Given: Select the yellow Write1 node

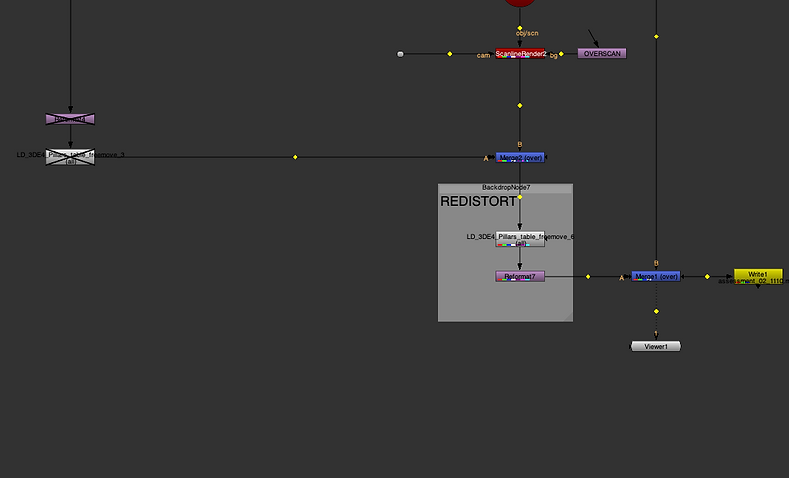Looking at the screenshot, I should point(758,276).
